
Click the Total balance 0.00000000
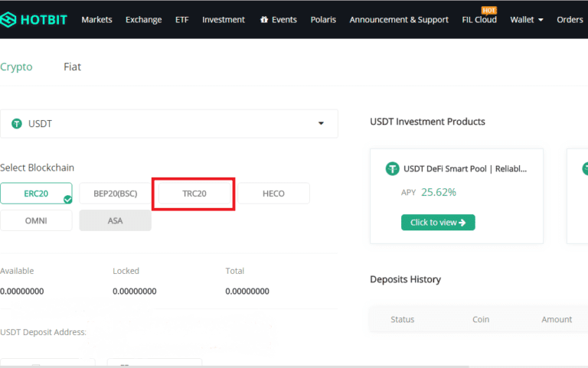(247, 291)
